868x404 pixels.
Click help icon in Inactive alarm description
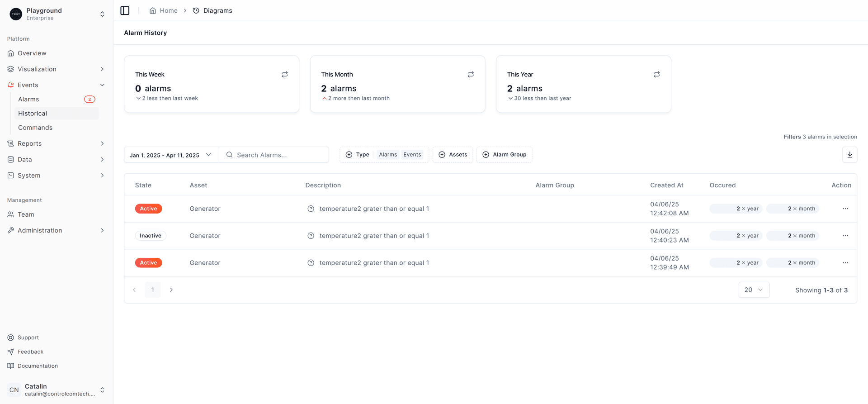point(311,236)
